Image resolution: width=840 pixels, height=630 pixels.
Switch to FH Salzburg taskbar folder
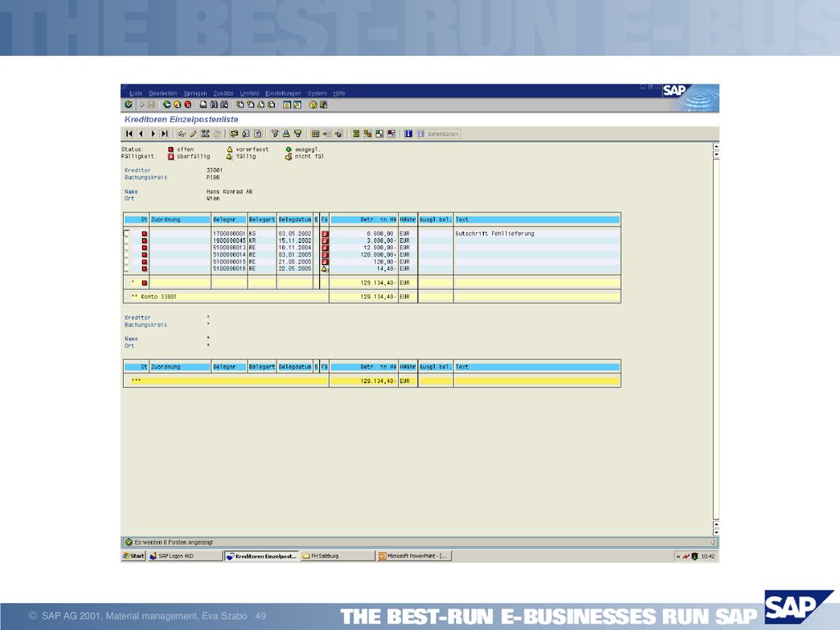pyautogui.click(x=337, y=556)
